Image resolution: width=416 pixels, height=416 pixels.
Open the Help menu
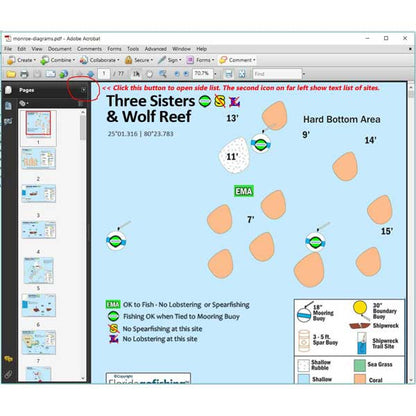pyautogui.click(x=202, y=49)
